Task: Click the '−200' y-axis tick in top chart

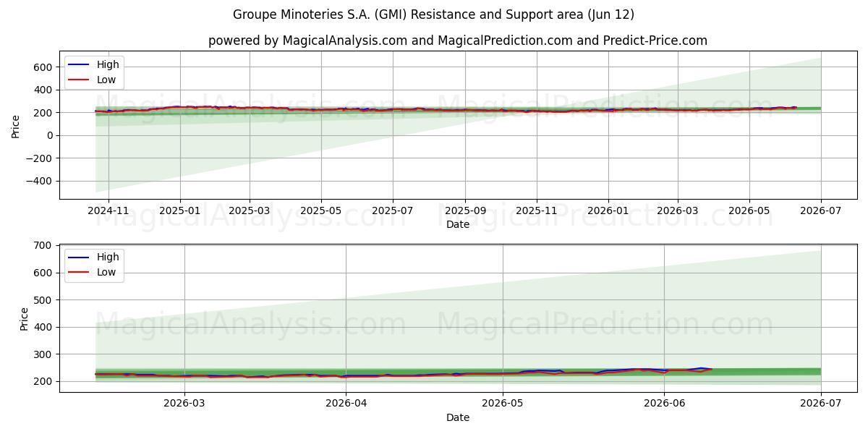Action: pyautogui.click(x=39, y=158)
